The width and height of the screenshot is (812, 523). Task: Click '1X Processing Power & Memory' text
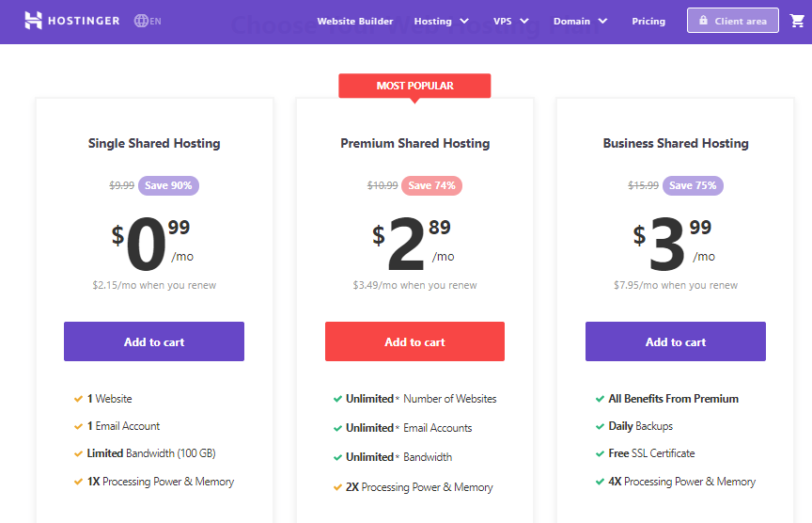161,482
